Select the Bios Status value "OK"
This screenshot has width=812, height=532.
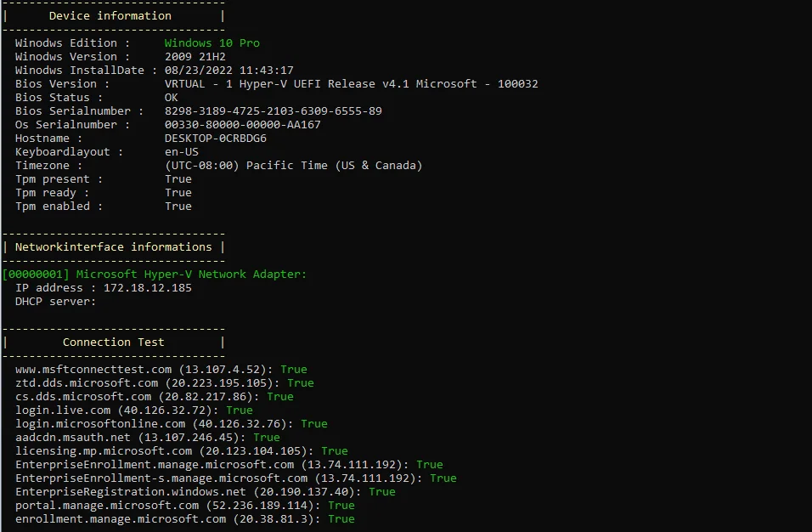172,98
